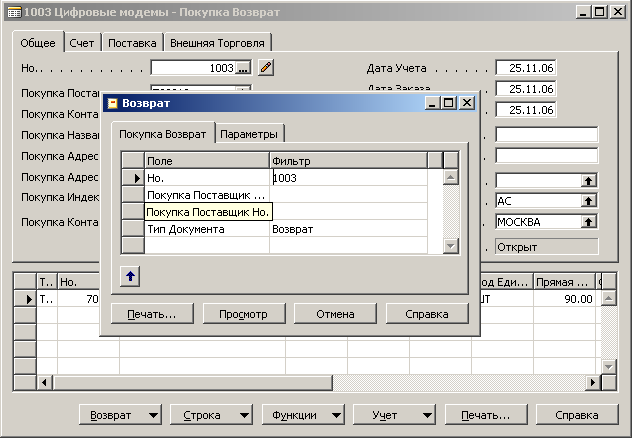Open the lookup ellipsis button in Но. field
The width and height of the screenshot is (632, 438).
coord(243,68)
